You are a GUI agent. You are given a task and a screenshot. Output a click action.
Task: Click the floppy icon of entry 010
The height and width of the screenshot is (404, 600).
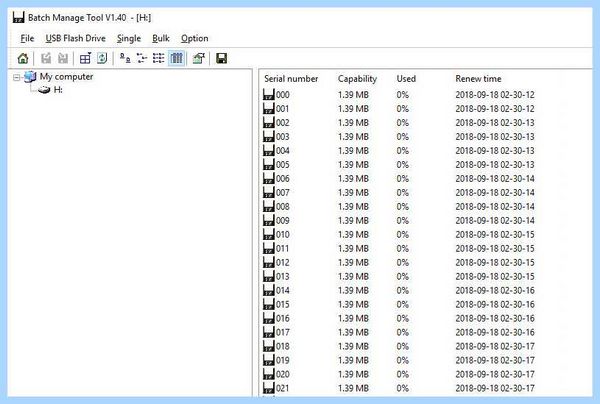coord(269,234)
